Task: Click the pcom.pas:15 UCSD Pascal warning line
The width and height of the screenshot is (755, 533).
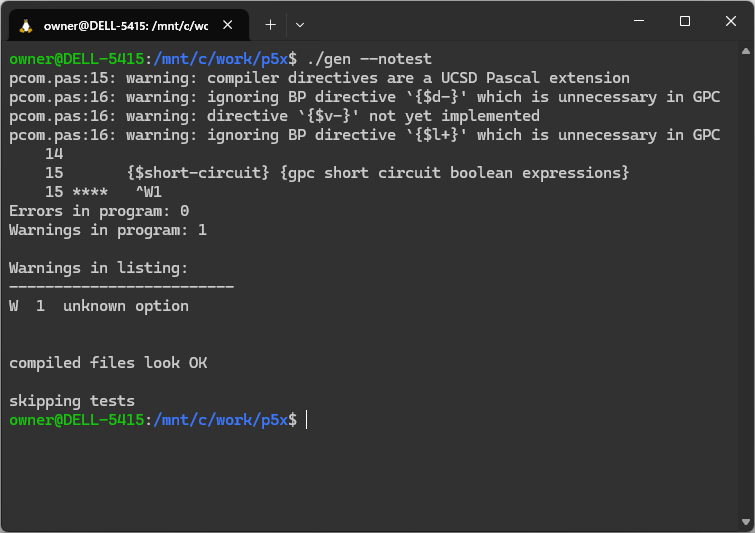Action: [x=320, y=78]
